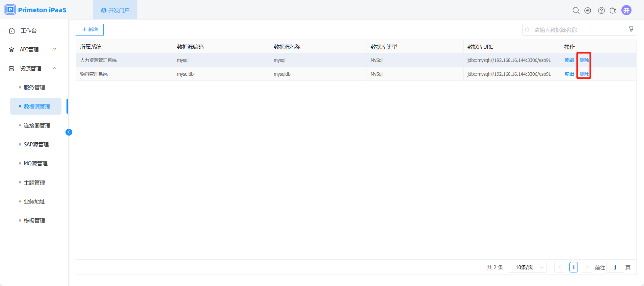Focus the data source name search field
The width and height of the screenshot is (644, 286).
pos(577,30)
